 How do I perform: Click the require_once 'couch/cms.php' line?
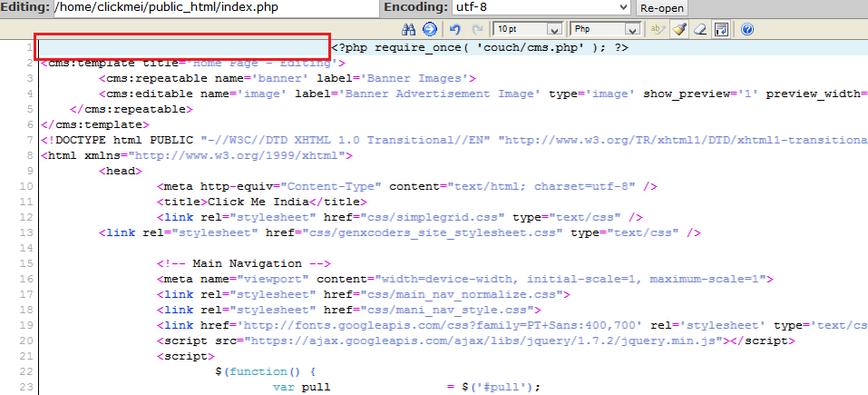[x=480, y=47]
